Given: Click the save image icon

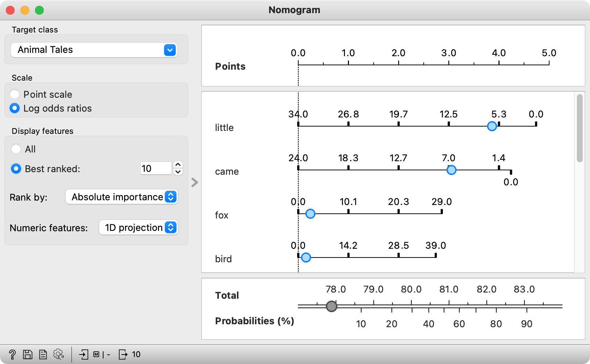Looking at the screenshot, I should (28, 354).
